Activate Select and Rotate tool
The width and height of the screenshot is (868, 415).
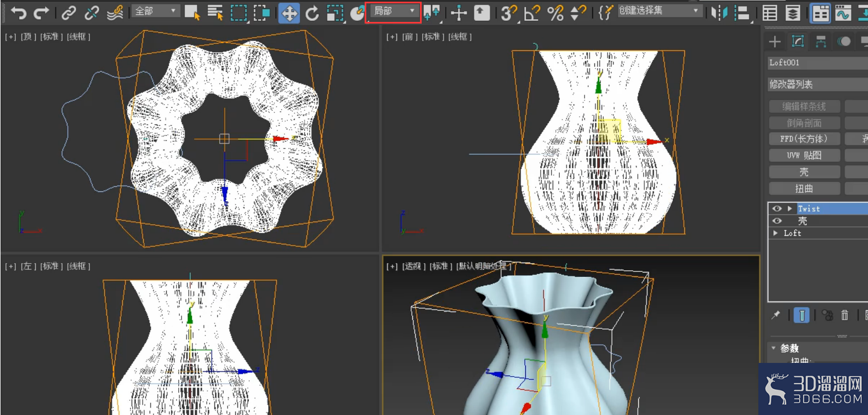pos(312,13)
